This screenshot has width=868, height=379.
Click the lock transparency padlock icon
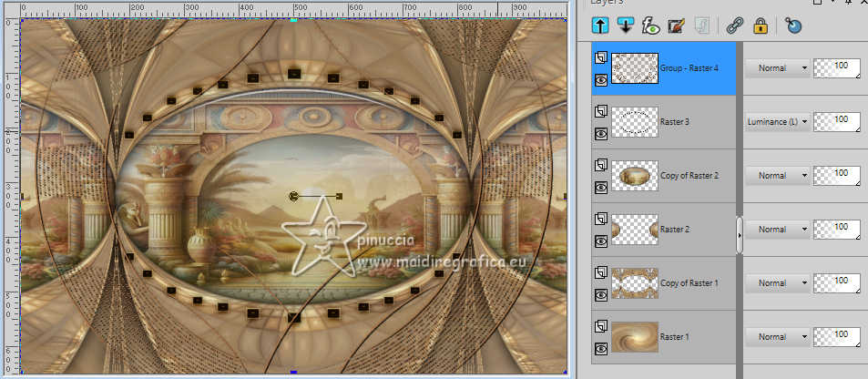pyautogui.click(x=761, y=26)
